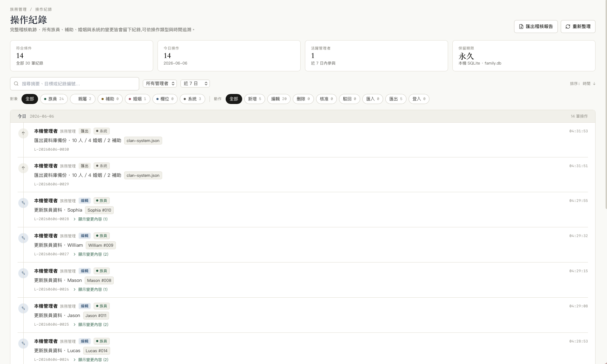Click the Lucas #014 target tag
607x364 pixels.
point(97,351)
